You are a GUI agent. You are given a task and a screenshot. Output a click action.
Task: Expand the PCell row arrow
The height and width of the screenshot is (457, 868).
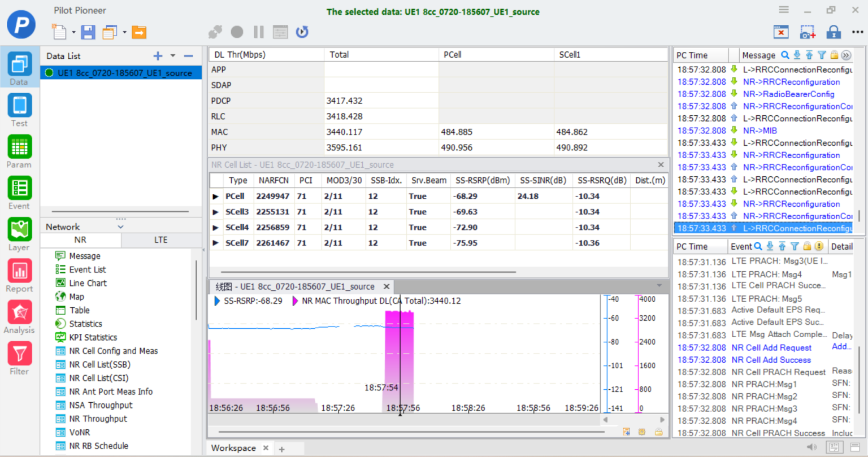216,197
